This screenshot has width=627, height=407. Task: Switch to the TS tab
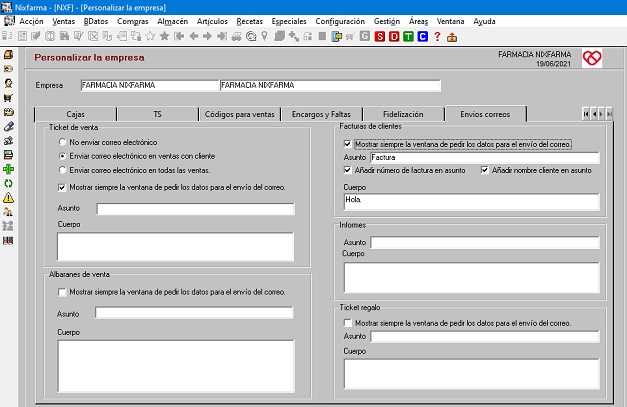[158, 114]
